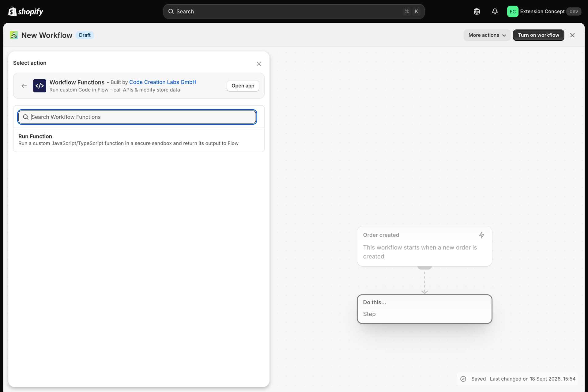
Task: Expand the More actions dropdown
Action: [x=487, y=35]
